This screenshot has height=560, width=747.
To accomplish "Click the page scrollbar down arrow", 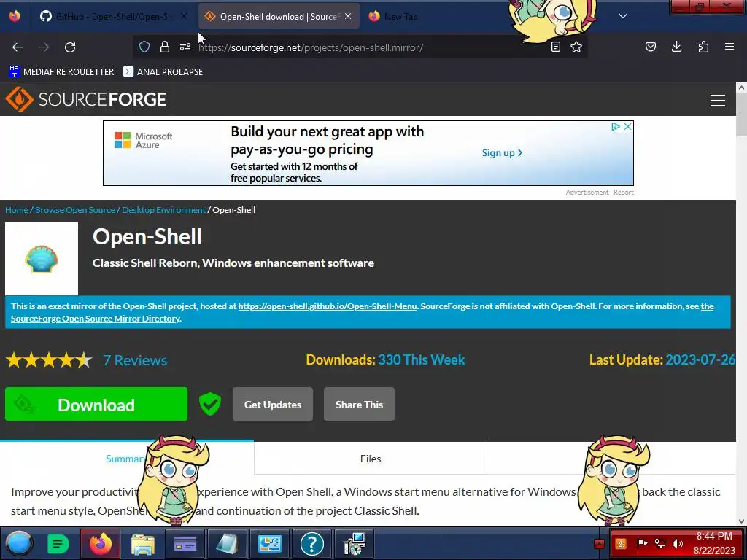I will point(741,521).
